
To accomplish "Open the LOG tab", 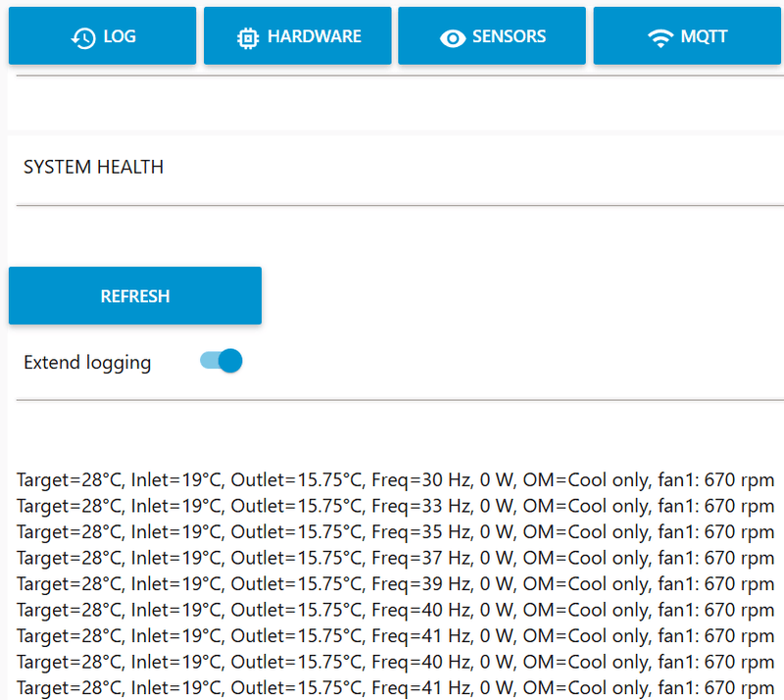I will (x=103, y=36).
